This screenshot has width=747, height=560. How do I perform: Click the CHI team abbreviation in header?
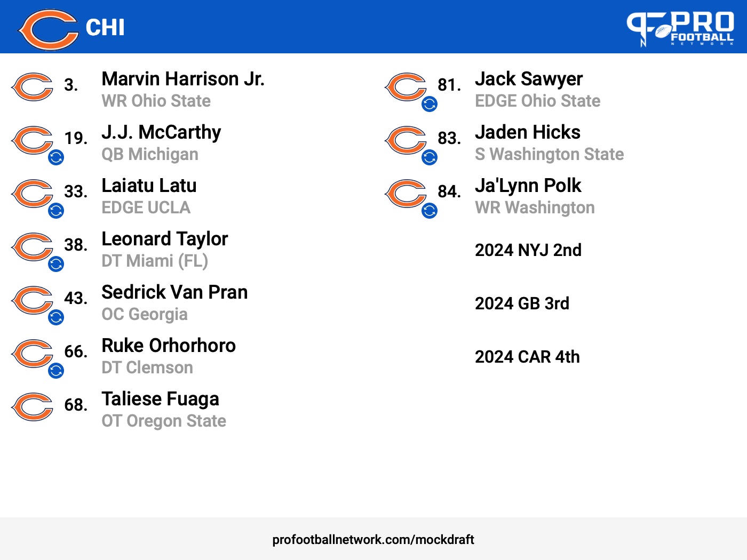(105, 28)
